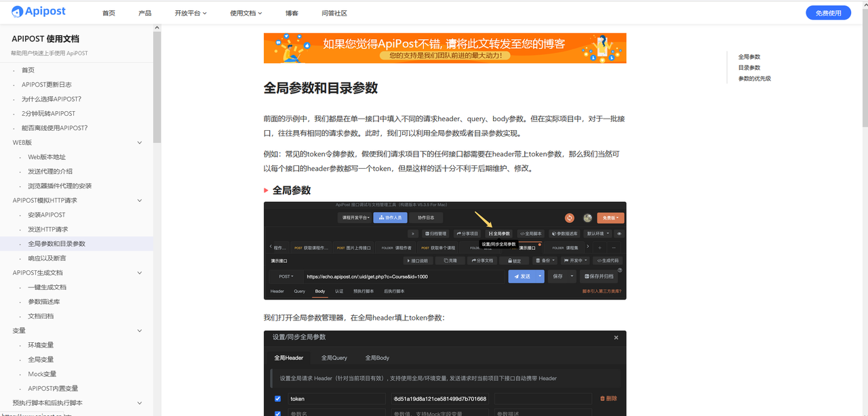Uncheck the token row checkbox

[x=276, y=398]
